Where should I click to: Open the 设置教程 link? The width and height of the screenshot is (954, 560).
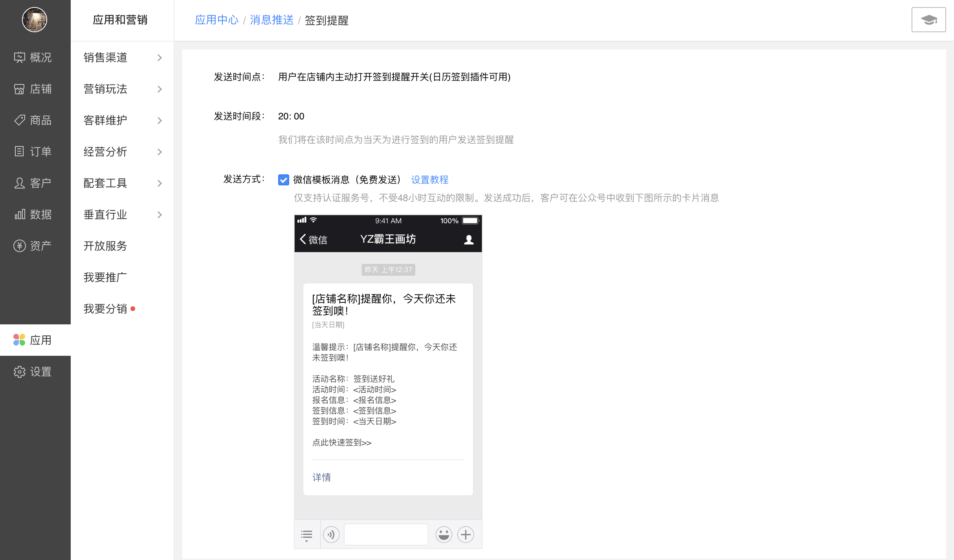[429, 180]
